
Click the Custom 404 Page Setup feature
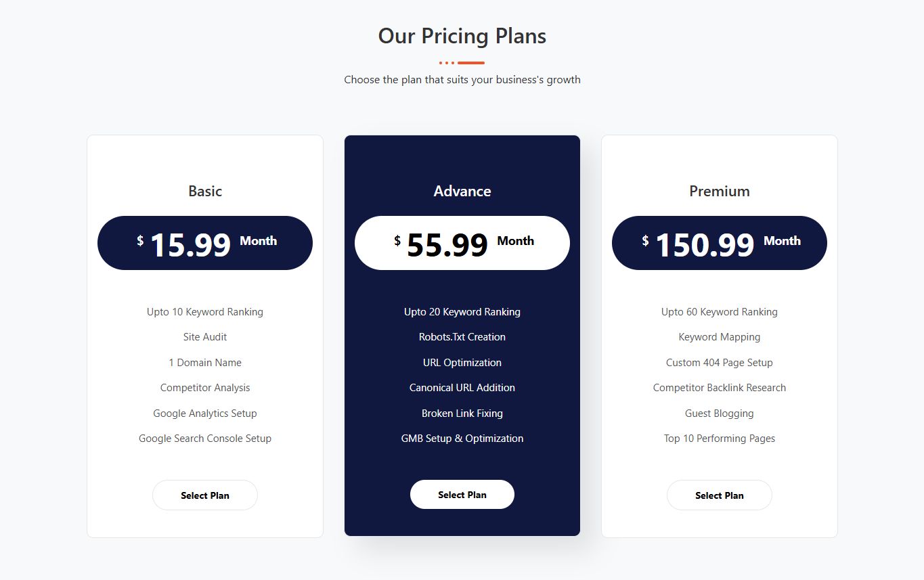pos(719,363)
